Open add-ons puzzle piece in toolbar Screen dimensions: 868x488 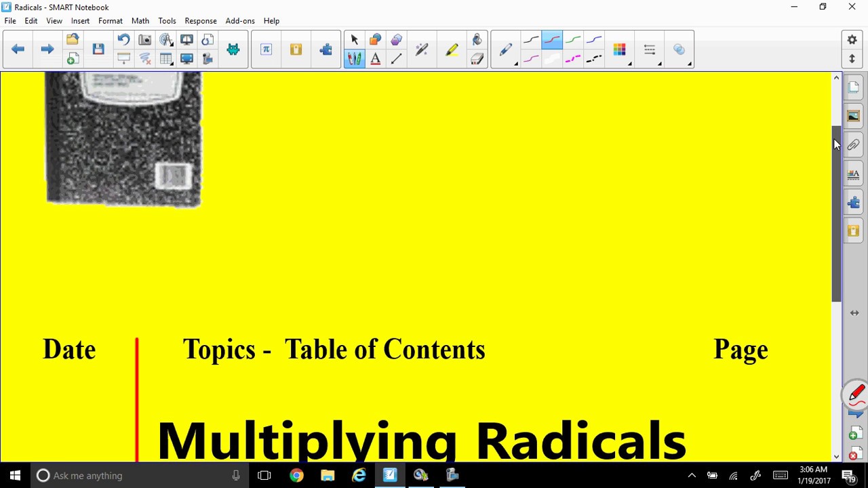[326, 49]
